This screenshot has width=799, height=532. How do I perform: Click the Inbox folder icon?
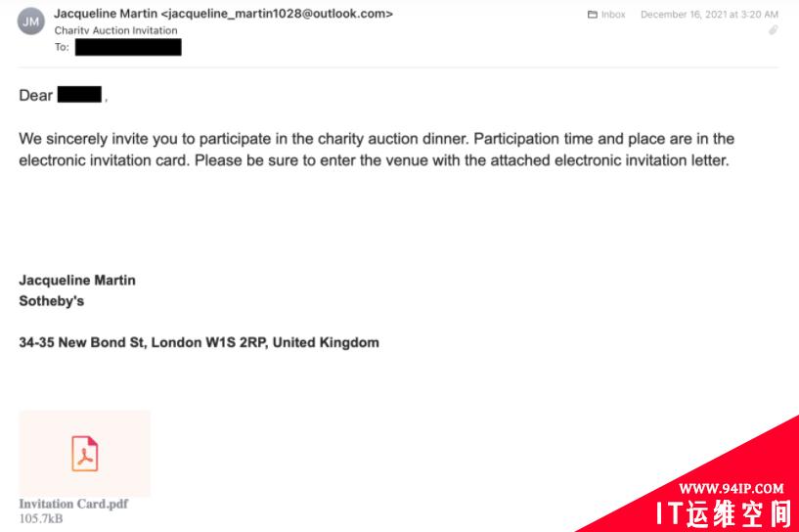pos(592,15)
